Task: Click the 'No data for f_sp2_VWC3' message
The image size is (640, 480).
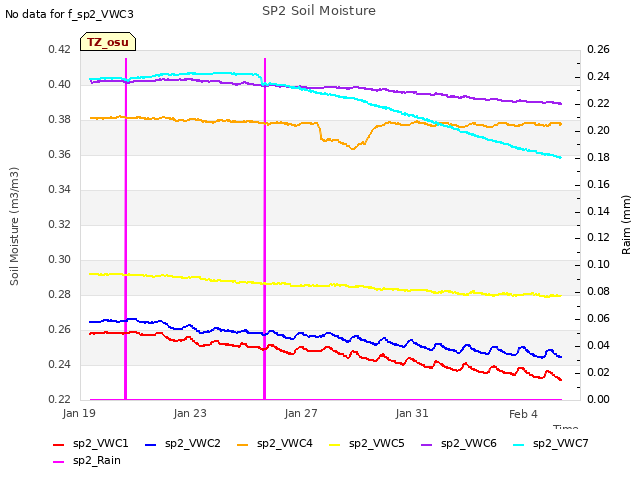Action: coord(69,14)
